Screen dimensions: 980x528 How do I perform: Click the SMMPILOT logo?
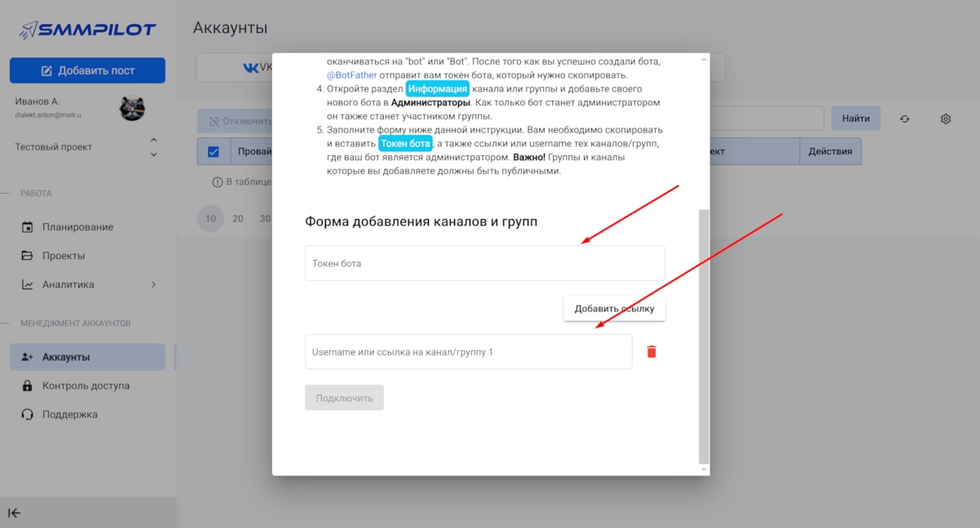pyautogui.click(x=87, y=31)
